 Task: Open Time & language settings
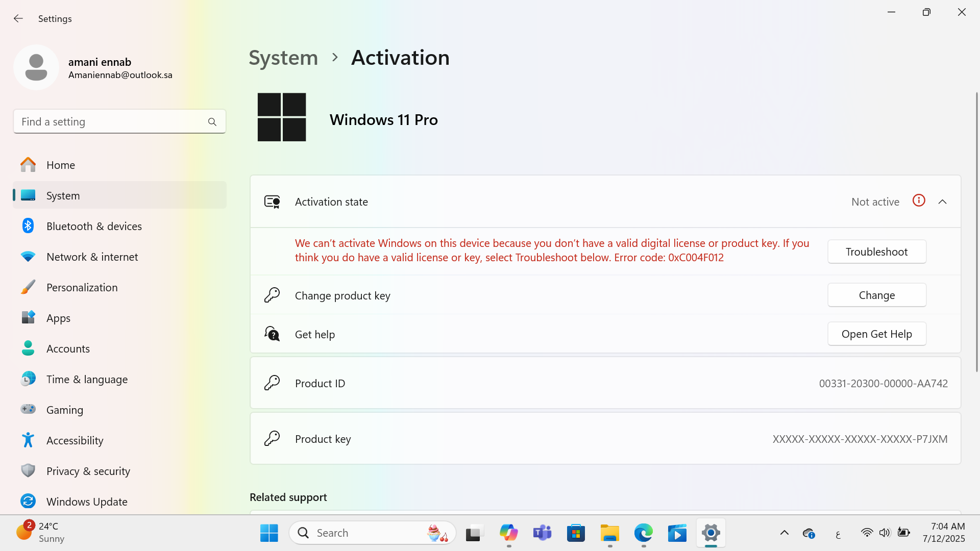click(119, 379)
